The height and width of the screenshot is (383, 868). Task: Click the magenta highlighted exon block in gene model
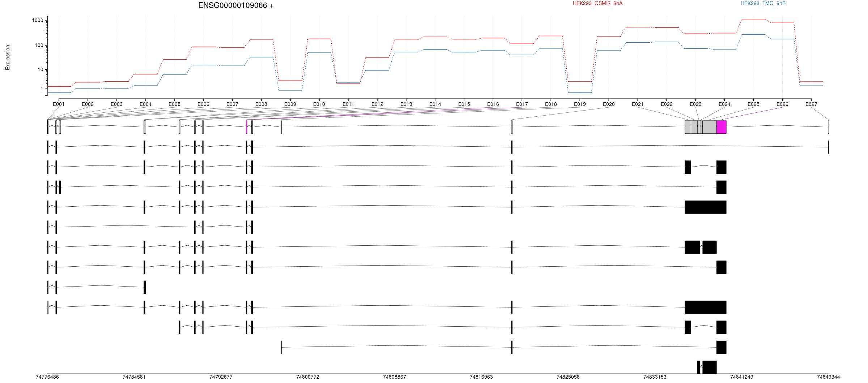click(722, 127)
